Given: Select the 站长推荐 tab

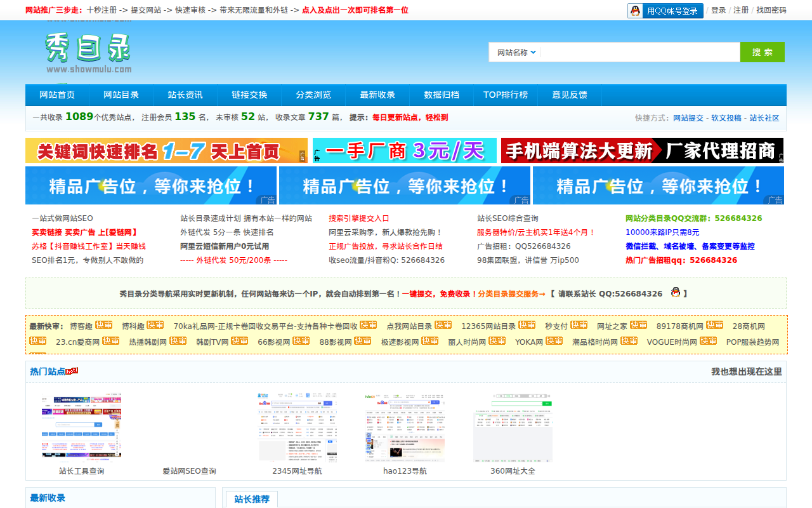Looking at the screenshot, I should click(x=252, y=499).
